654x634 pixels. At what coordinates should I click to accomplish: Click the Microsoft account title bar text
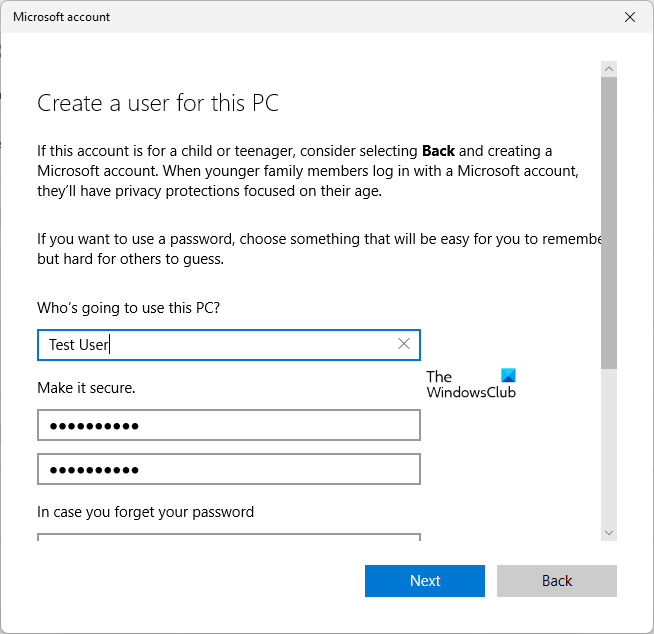[x=62, y=17]
